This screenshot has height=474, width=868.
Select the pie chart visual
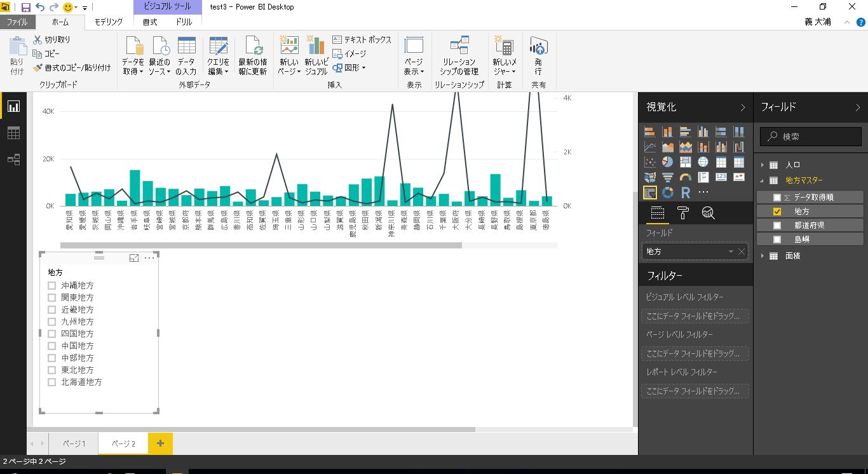pyautogui.click(x=668, y=162)
